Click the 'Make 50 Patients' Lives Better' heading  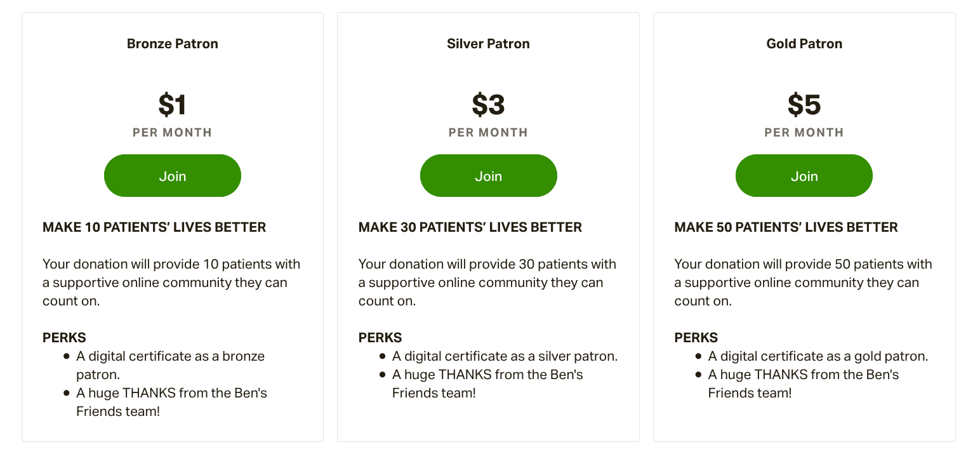coord(786,227)
